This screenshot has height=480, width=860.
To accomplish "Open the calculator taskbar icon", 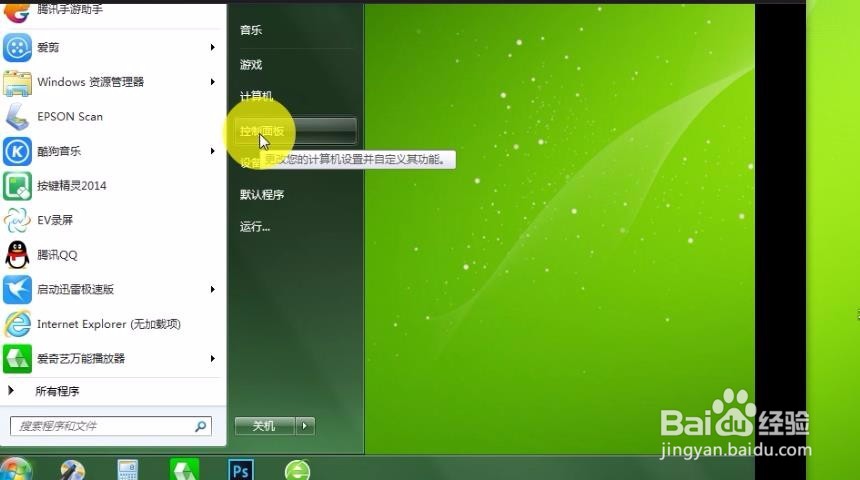I will pyautogui.click(x=128, y=471).
